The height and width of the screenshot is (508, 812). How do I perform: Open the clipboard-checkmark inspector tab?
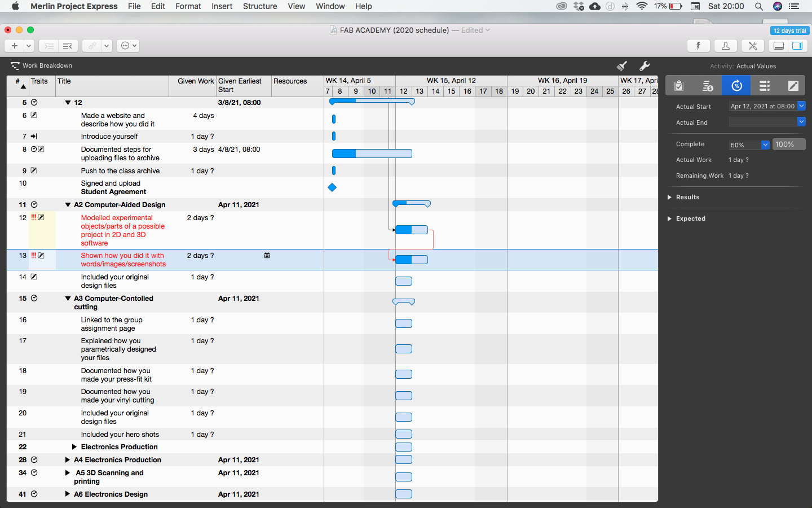point(679,86)
